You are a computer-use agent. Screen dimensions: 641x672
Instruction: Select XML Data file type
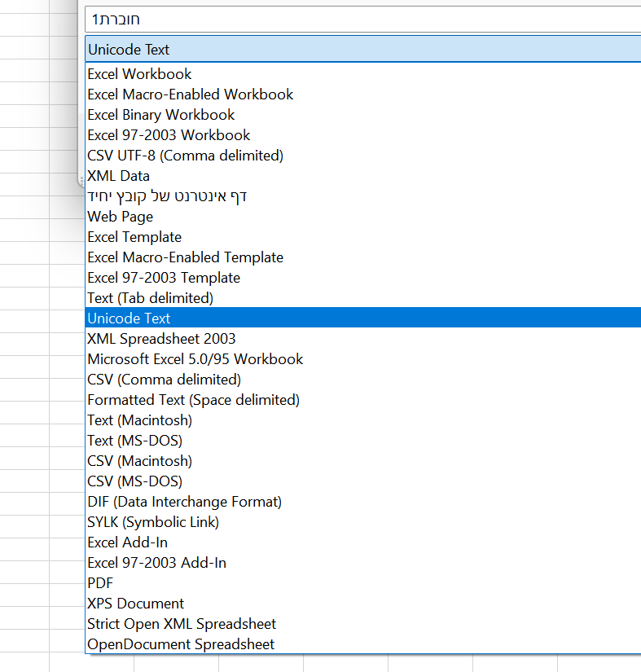click(363, 176)
